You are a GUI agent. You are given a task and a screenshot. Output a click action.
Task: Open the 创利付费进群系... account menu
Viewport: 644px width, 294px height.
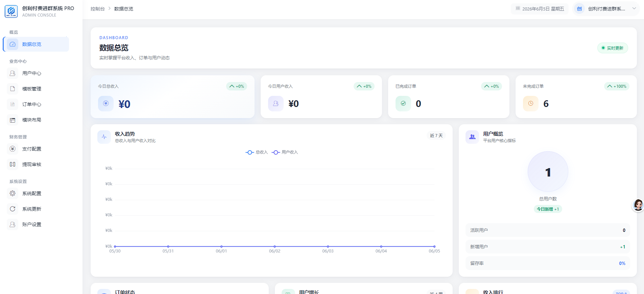(606, 9)
